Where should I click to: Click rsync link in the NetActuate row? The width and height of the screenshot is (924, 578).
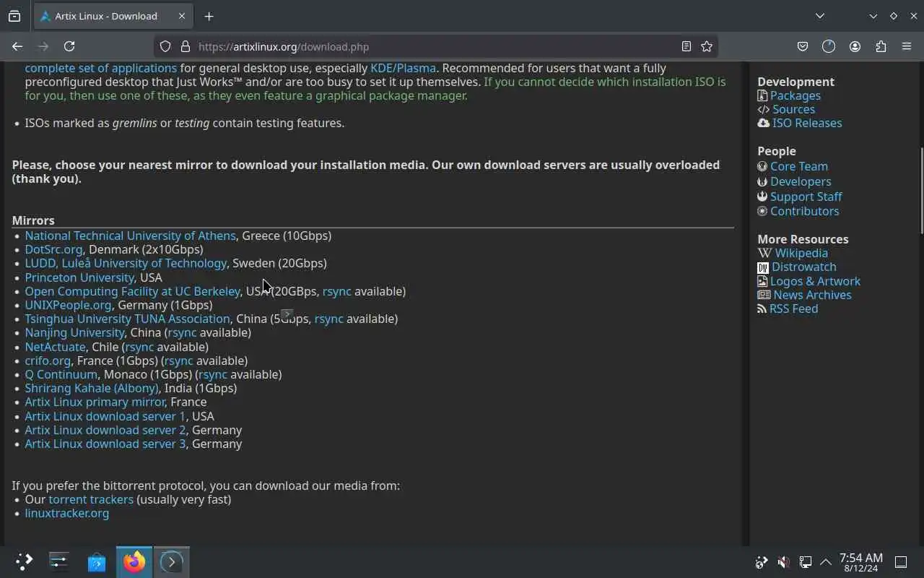click(x=139, y=347)
